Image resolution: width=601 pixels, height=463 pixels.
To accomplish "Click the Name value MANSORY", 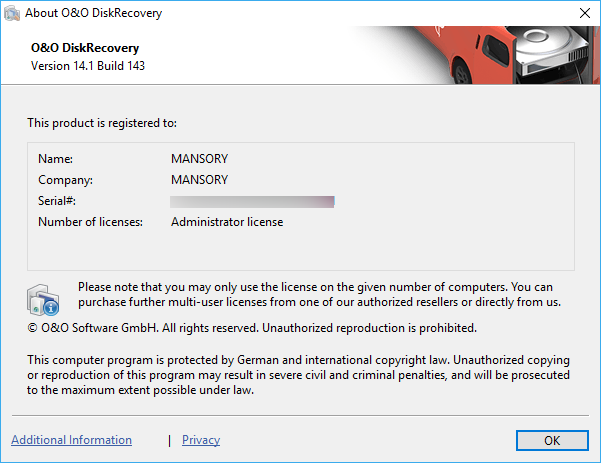I will [x=200, y=159].
